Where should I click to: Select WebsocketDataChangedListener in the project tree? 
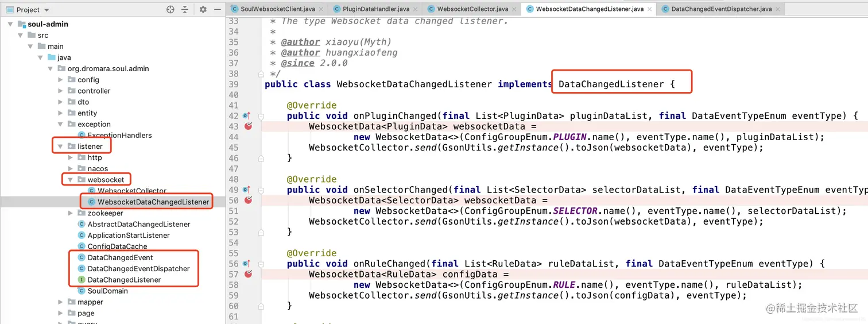153,202
